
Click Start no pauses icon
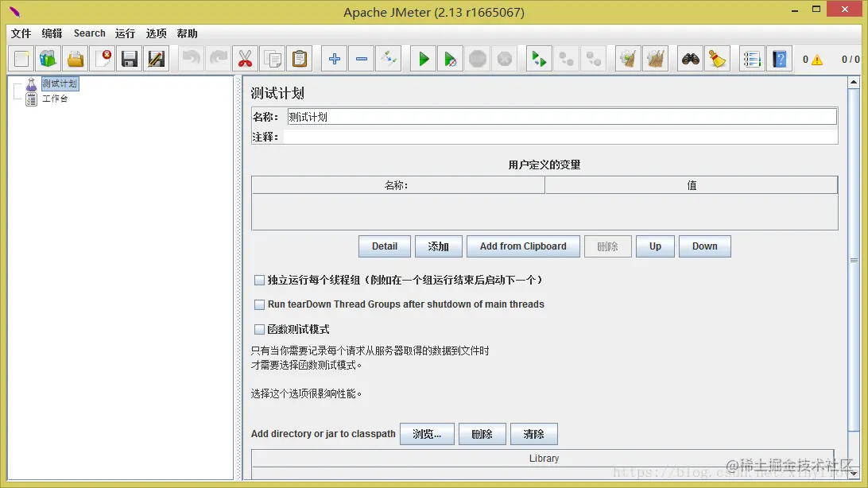[451, 59]
